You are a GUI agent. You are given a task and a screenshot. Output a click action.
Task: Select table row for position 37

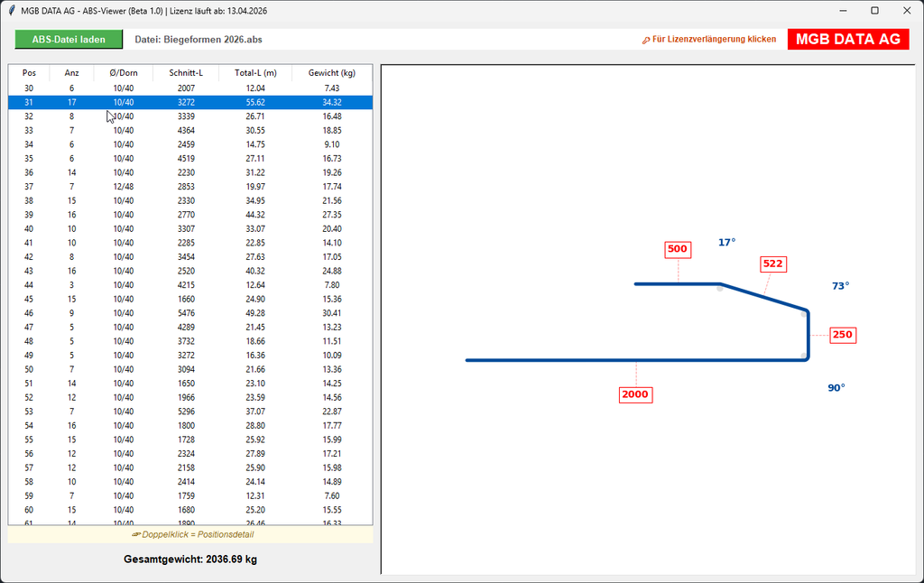tap(189, 186)
